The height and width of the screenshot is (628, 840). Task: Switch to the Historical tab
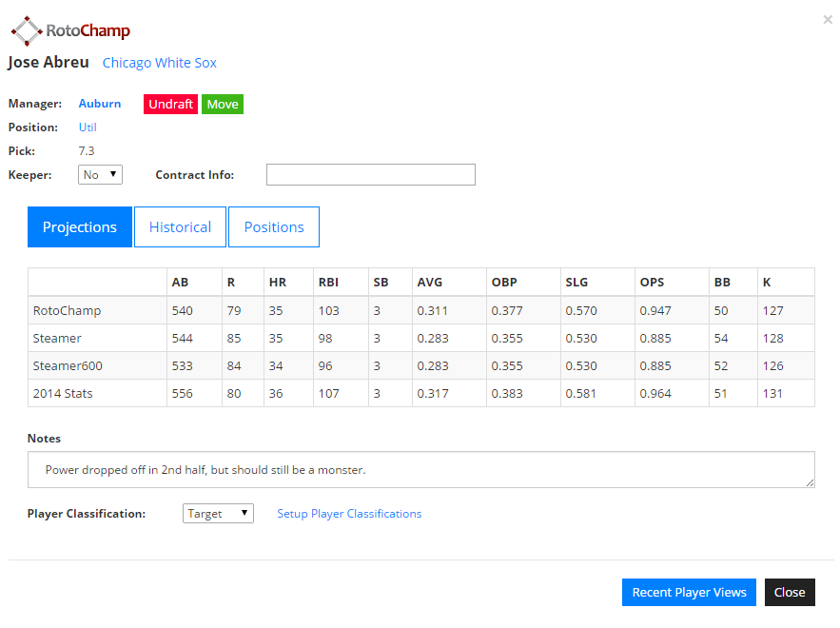click(180, 227)
